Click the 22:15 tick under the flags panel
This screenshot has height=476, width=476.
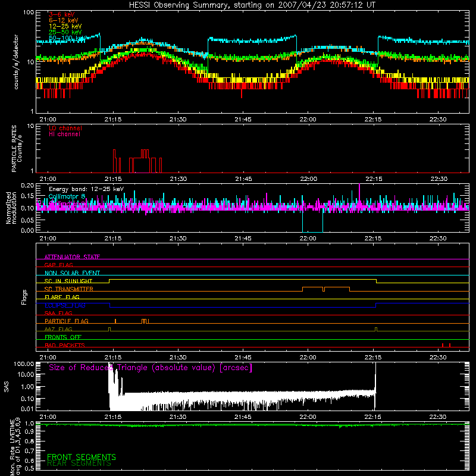coord(373,358)
